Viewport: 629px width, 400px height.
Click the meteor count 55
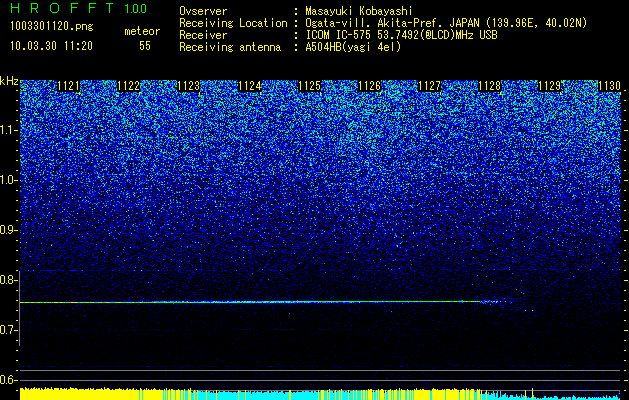tap(145, 46)
